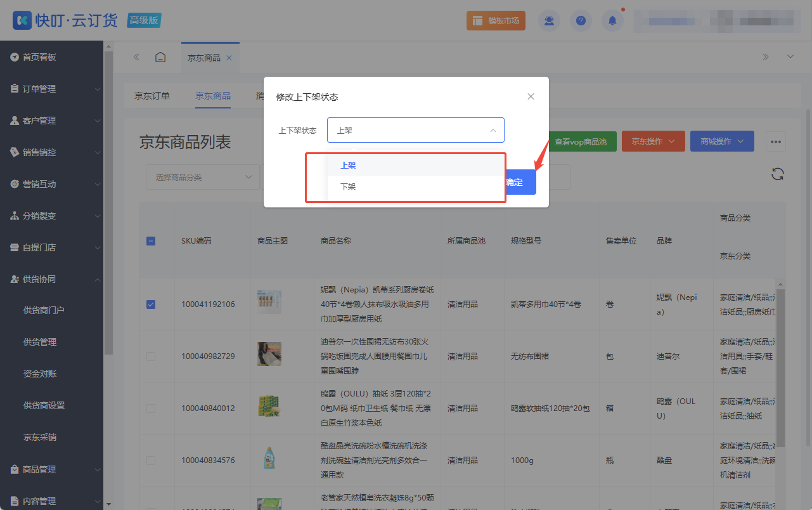Click the 商品名称 column header
The height and width of the screenshot is (510, 812).
tap(336, 241)
